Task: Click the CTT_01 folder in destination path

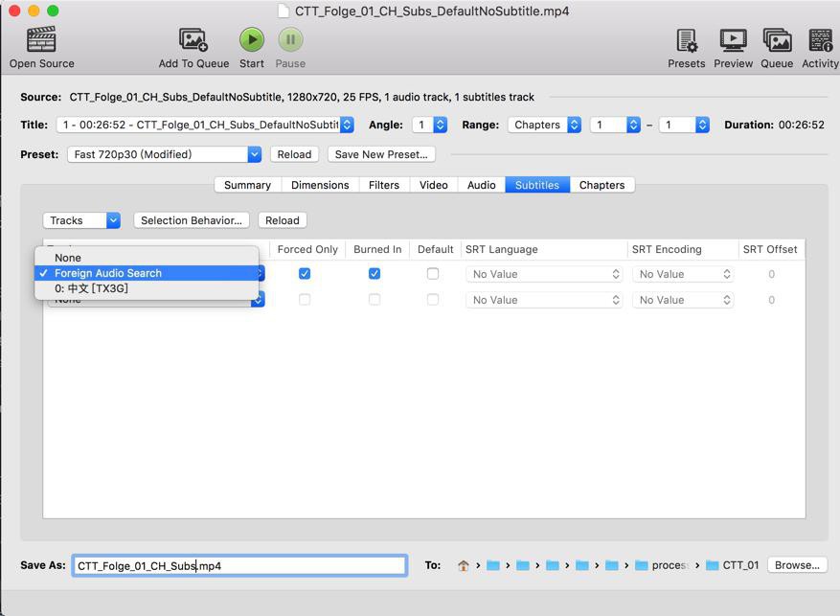Action: (733, 565)
